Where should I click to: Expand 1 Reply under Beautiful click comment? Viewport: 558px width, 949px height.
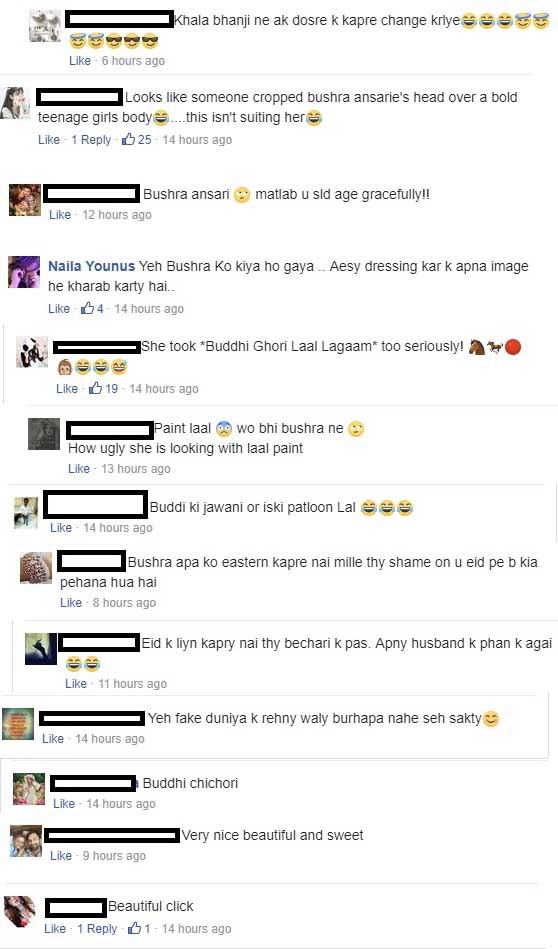tap(97, 928)
